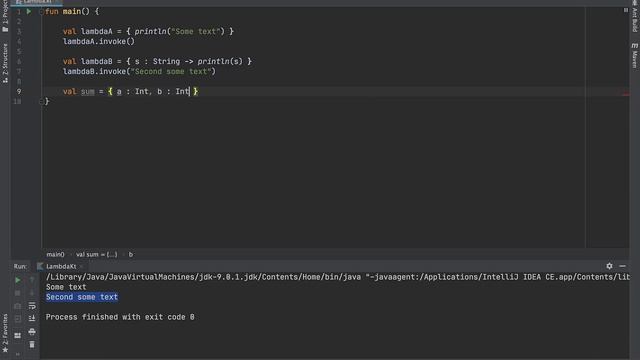Print the Run console output
Viewport: 640px width, 360px height.
point(32,331)
